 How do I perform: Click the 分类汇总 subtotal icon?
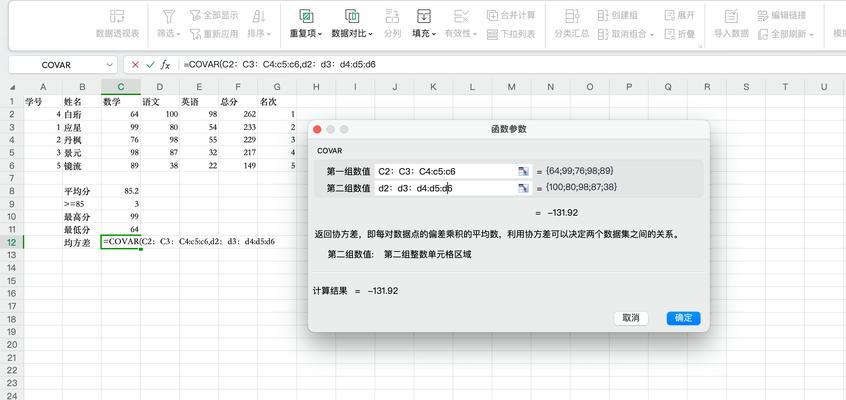tap(572, 16)
